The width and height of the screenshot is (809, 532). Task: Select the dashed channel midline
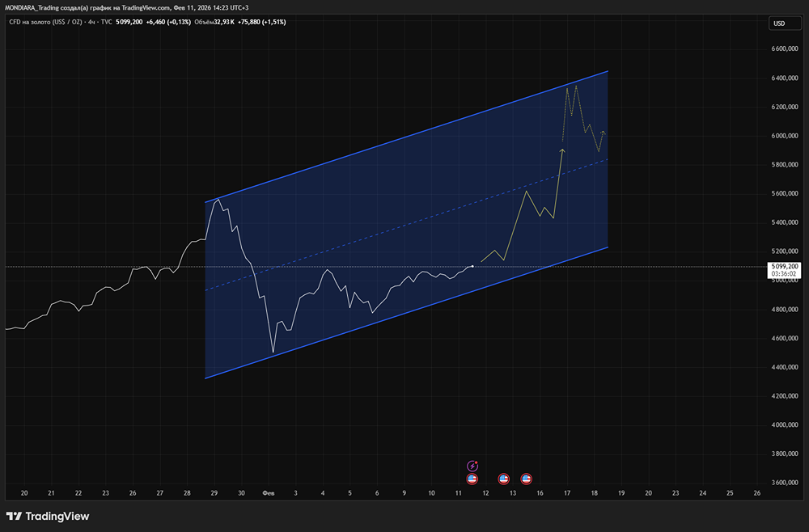(404, 224)
